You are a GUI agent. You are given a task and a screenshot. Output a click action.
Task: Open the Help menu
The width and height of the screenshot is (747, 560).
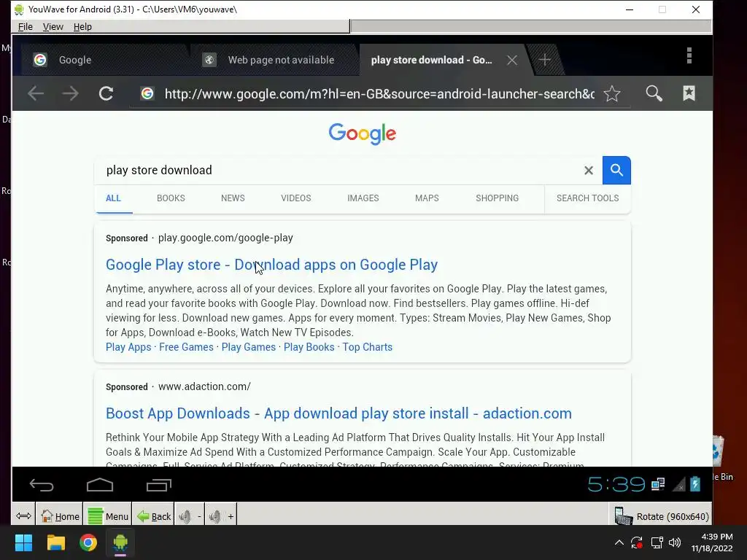82,27
